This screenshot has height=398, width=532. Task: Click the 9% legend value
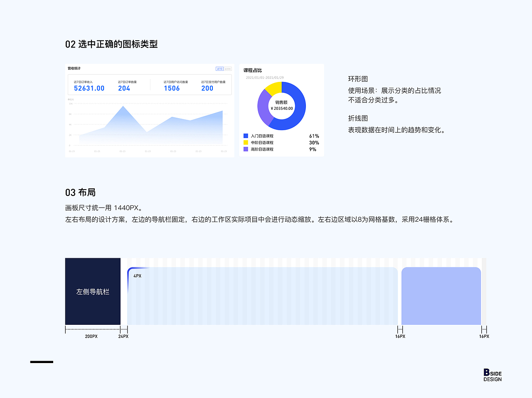pos(313,149)
